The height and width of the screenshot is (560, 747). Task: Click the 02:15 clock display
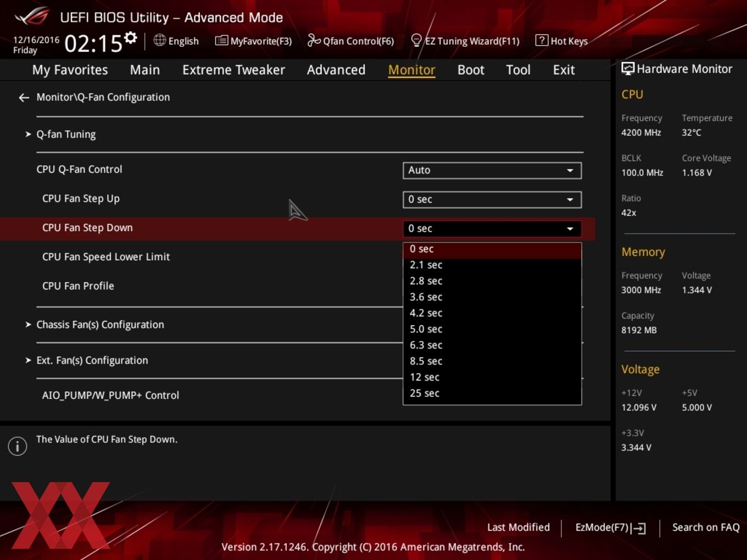point(93,43)
